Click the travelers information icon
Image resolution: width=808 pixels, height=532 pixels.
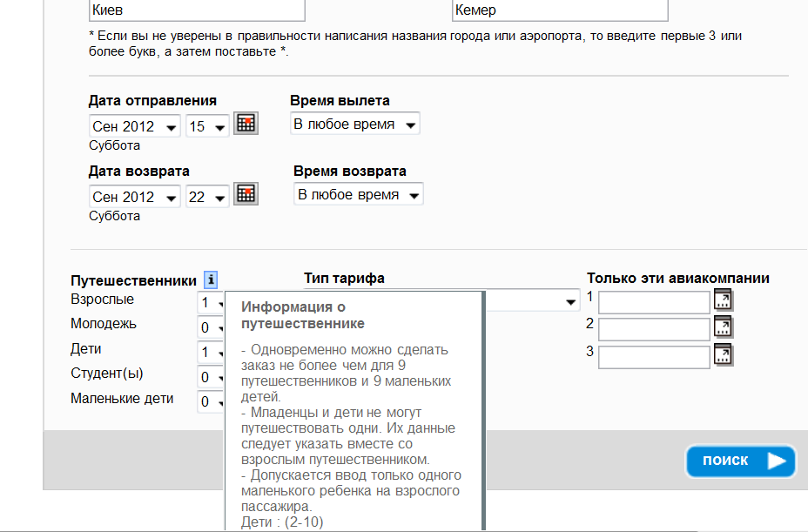click(211, 280)
